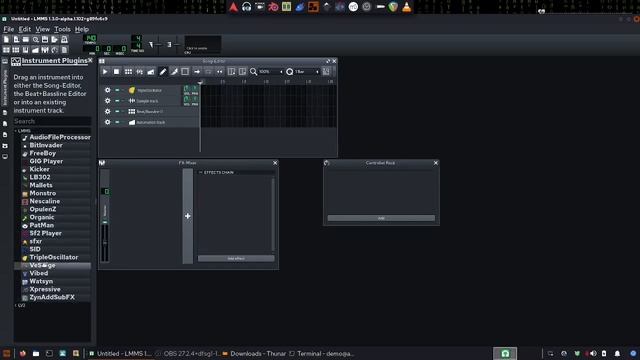Screen dimensions: 640x360
Task: Open the Automation Editor toolbar icon
Action: [x=35, y=50]
